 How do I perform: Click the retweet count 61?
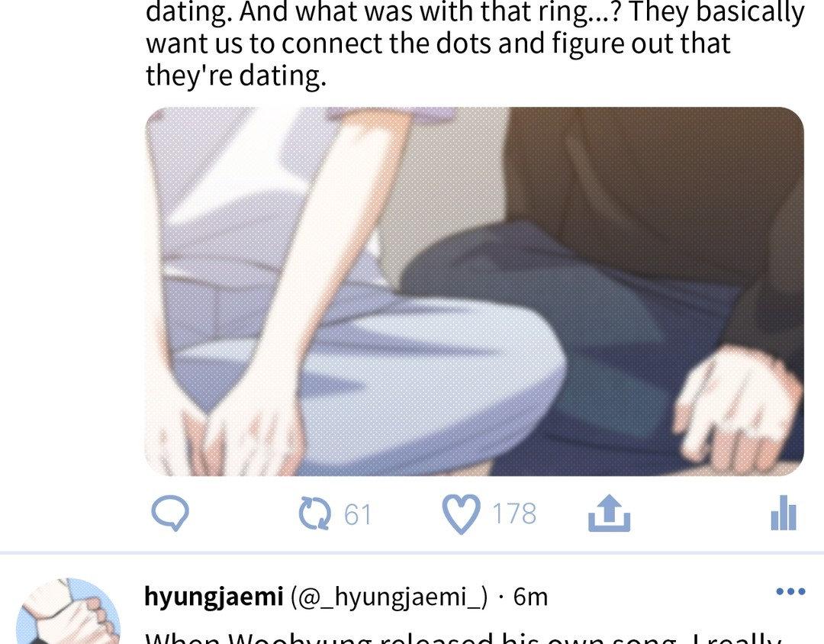pyautogui.click(x=358, y=514)
